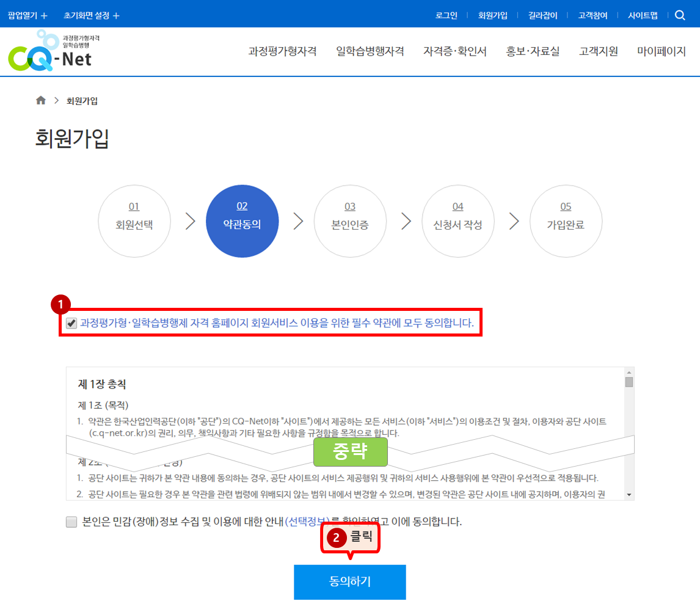Open the 홍보·자료실 menu
Viewport: 700px width, 612px height.
tap(533, 51)
